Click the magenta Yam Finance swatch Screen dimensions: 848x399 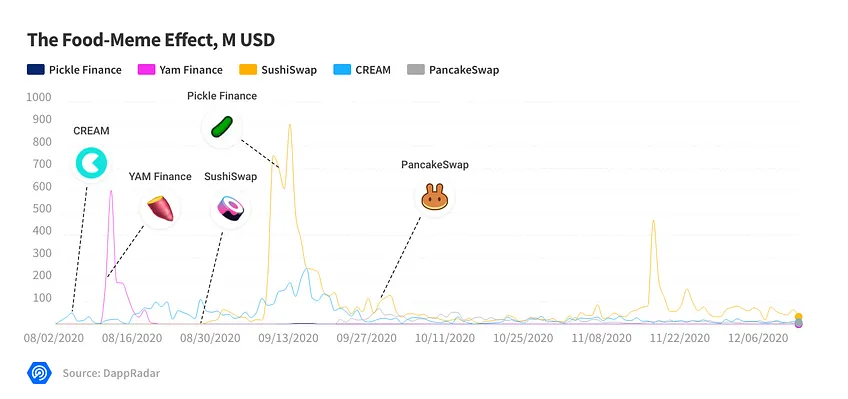click(147, 70)
